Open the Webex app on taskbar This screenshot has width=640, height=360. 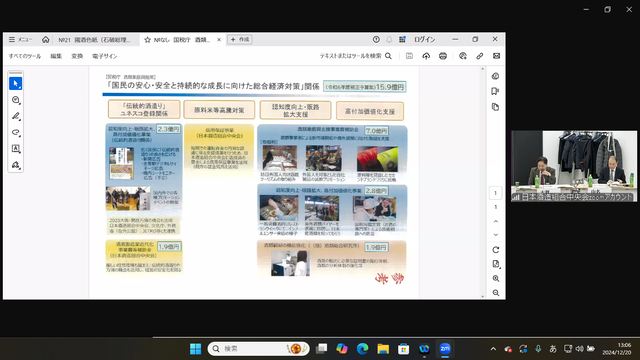(424, 349)
